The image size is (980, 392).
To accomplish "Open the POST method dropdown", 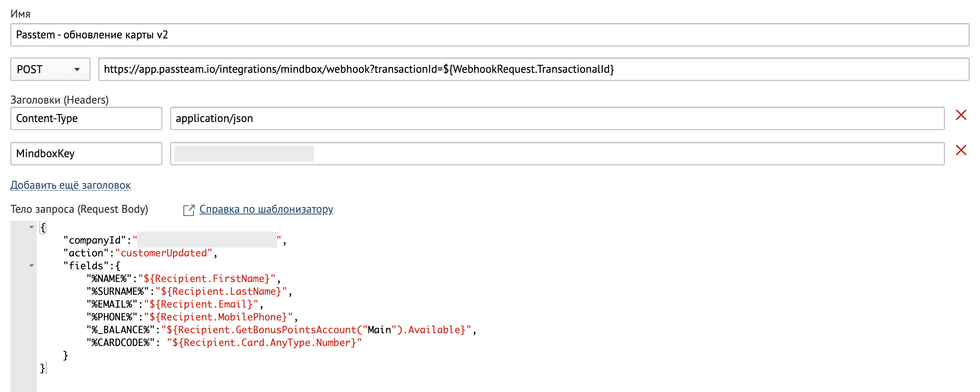I will [50, 69].
